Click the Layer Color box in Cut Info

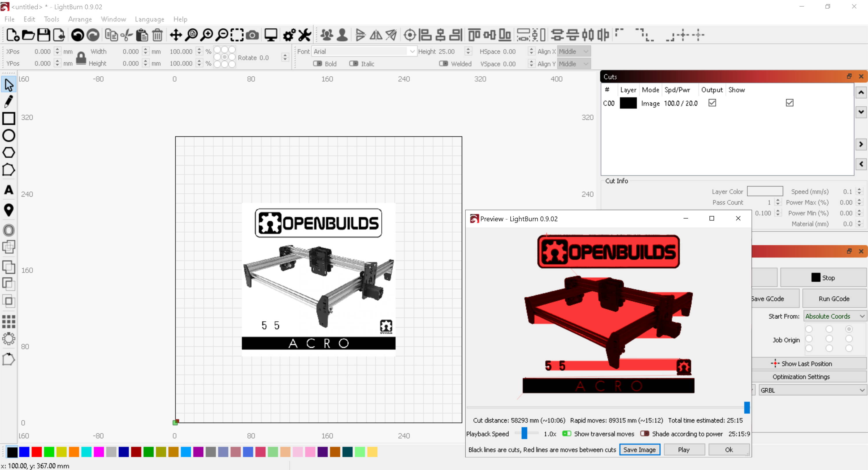click(764, 191)
